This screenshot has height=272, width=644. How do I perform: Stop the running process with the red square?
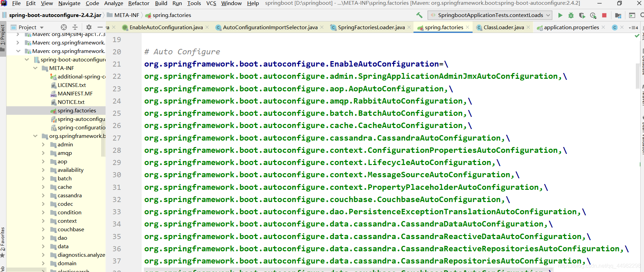click(x=604, y=15)
